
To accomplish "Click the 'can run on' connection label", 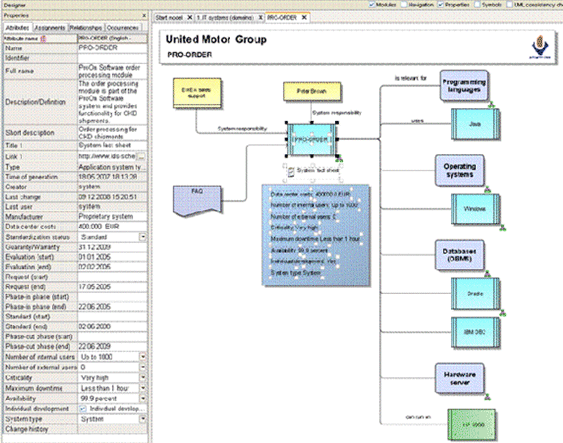I will pos(418,417).
